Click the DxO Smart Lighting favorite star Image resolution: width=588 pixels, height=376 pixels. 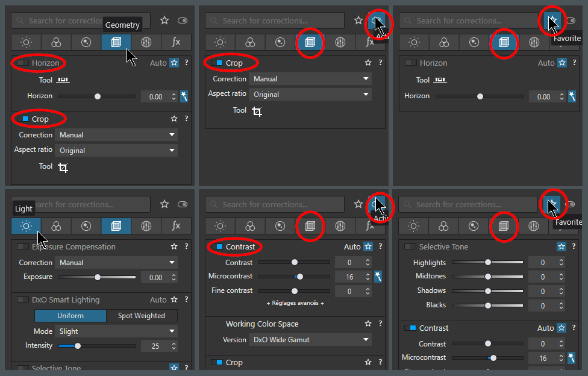click(174, 299)
